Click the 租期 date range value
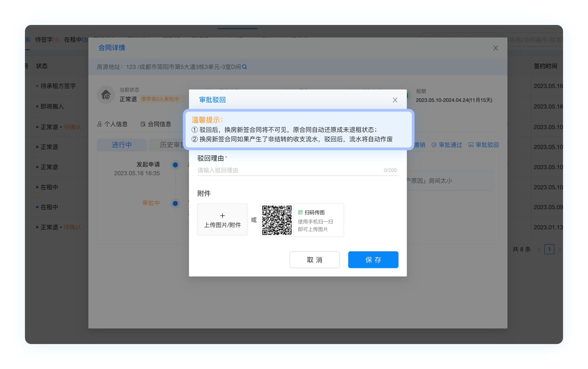This screenshot has width=588, height=369. [454, 100]
